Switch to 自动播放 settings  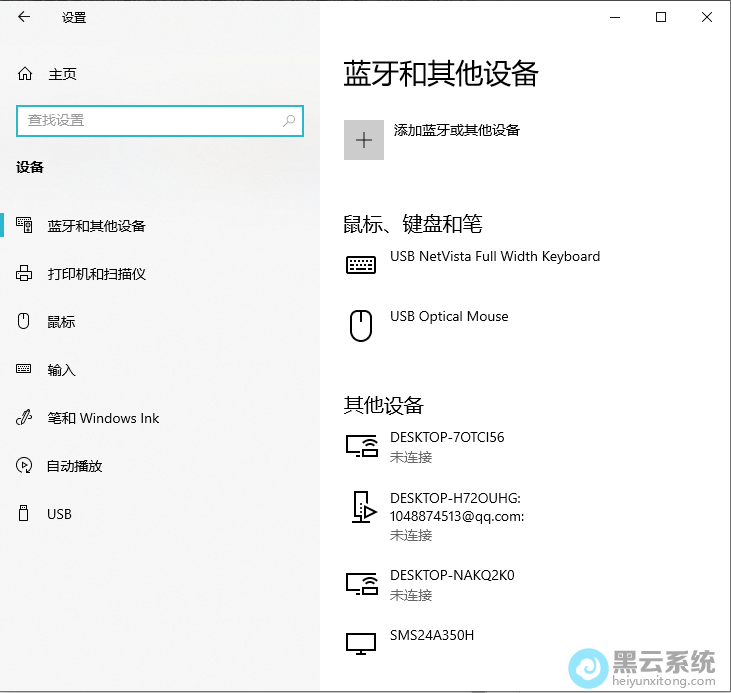tap(75, 466)
